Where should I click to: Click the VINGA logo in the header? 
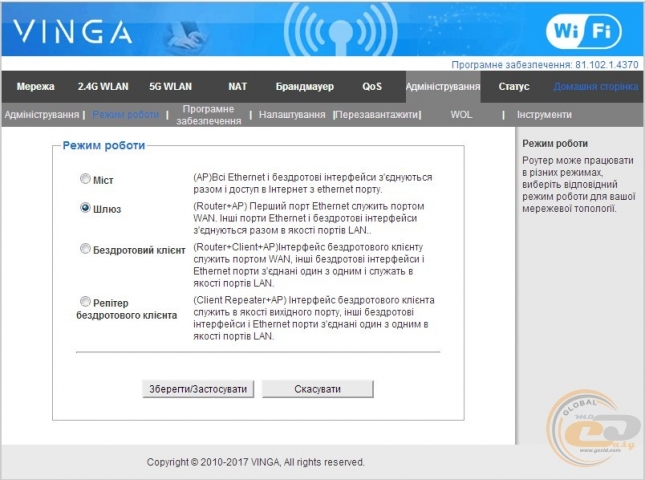pyautogui.click(x=72, y=32)
